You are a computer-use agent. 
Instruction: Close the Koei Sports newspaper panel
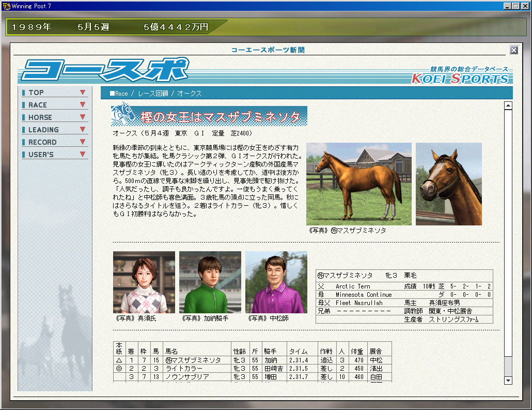point(514,50)
